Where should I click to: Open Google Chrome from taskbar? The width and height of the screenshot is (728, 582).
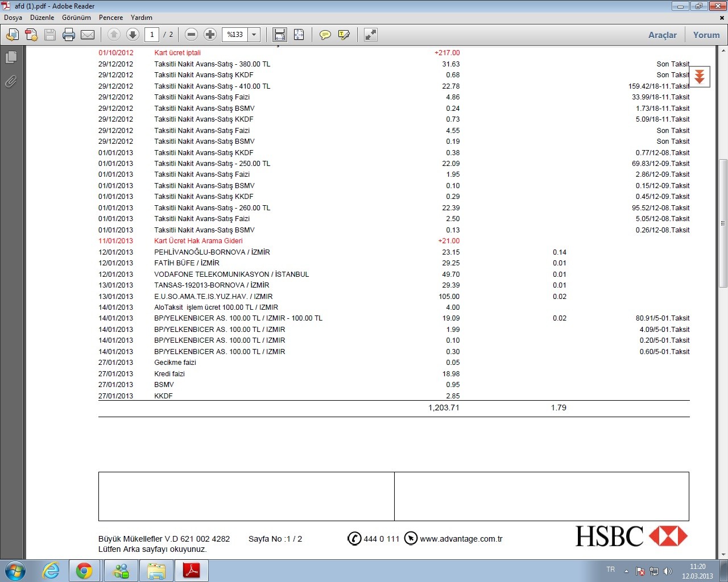pos(84,571)
